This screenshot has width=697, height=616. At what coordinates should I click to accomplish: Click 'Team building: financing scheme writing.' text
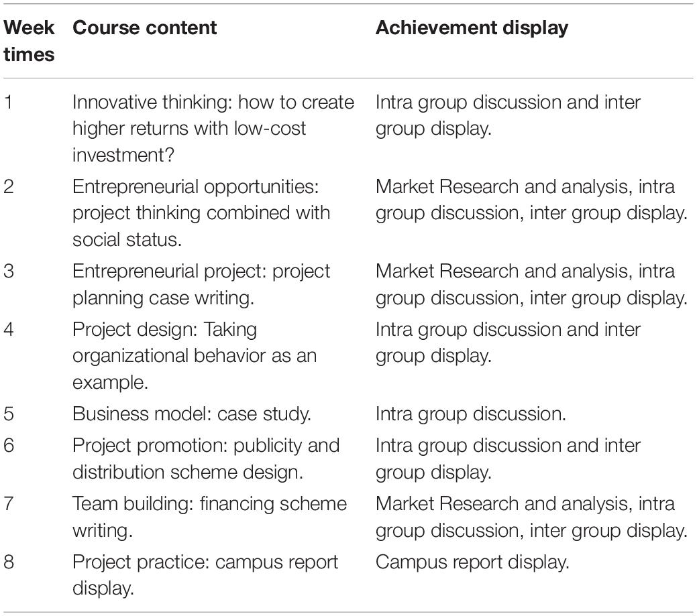coord(209,517)
